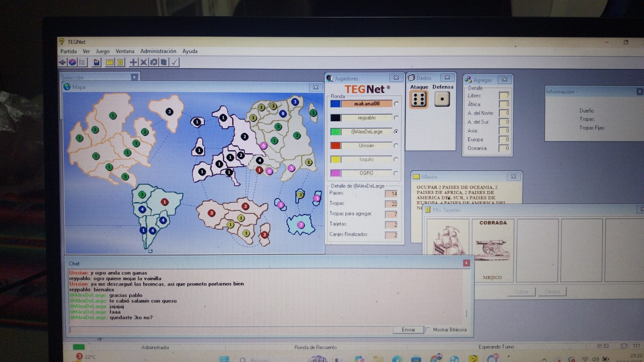Select the OGRO player radio button

396,173
